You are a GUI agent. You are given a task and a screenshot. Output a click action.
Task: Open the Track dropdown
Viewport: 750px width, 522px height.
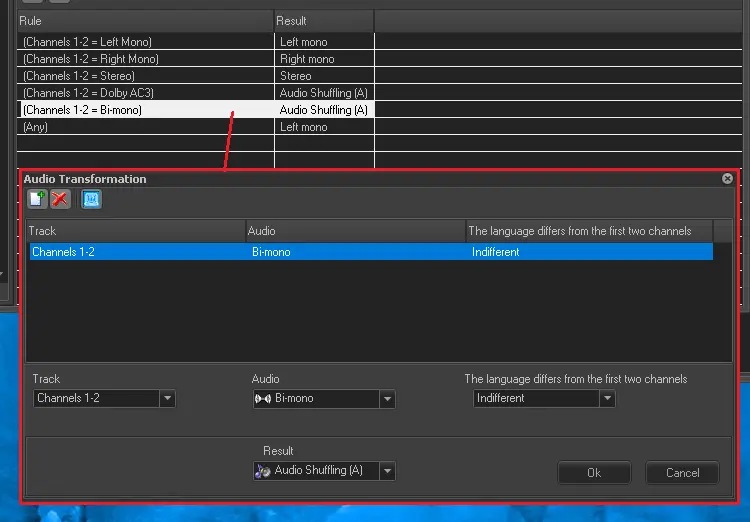(x=167, y=399)
